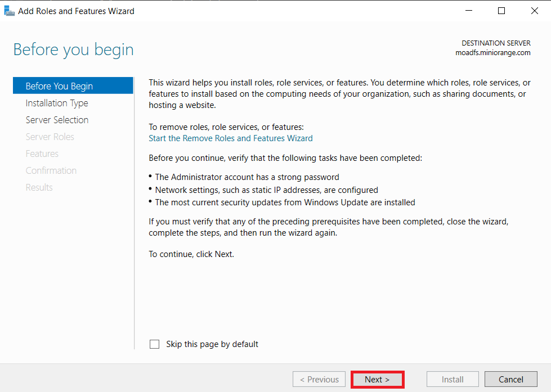
Task: Select the Confirmation step
Action: tap(51, 170)
